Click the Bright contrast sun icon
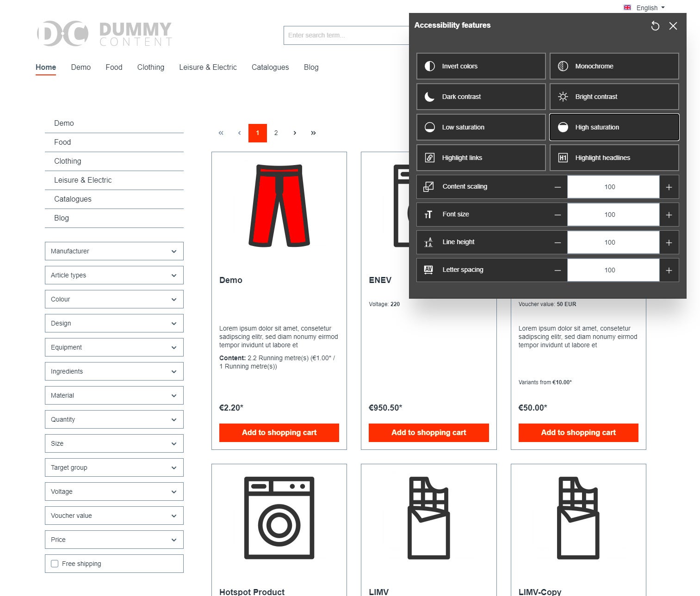 (x=563, y=97)
